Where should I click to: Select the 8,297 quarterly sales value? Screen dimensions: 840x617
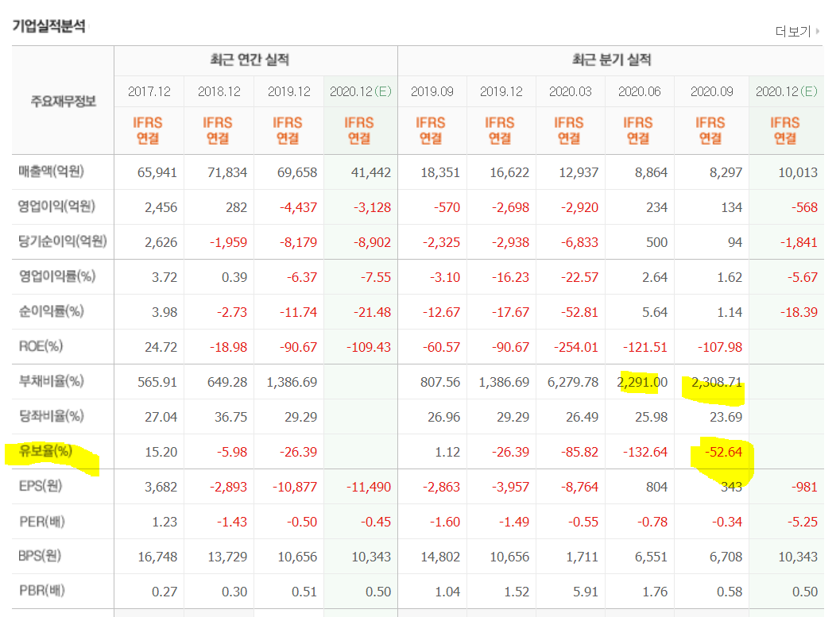(x=726, y=173)
